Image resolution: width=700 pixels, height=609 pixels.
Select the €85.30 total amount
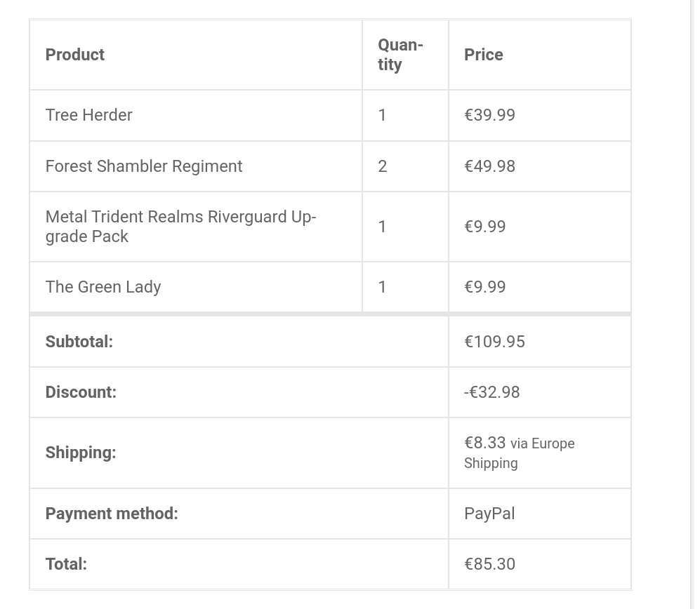490,564
